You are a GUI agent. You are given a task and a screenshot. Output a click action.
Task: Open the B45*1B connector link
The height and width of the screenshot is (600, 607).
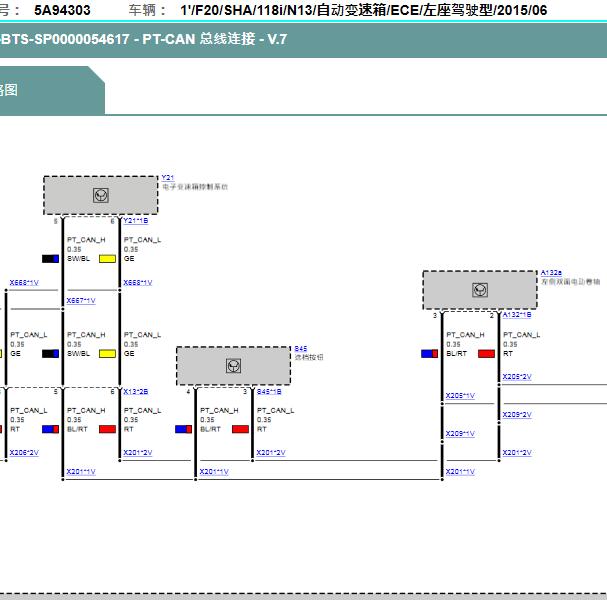269,392
